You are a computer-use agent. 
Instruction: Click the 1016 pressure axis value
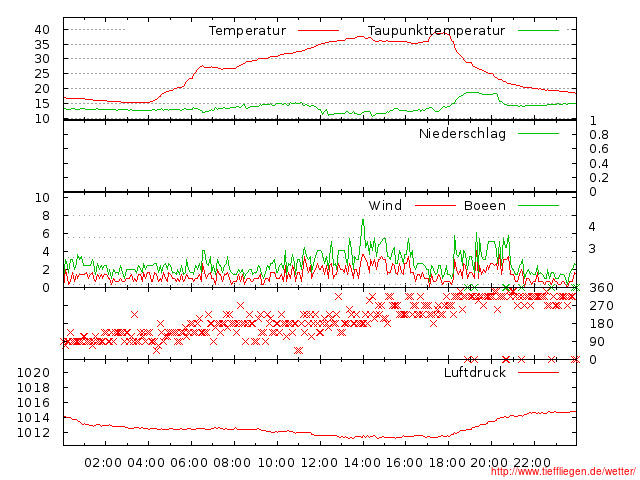pos(33,402)
